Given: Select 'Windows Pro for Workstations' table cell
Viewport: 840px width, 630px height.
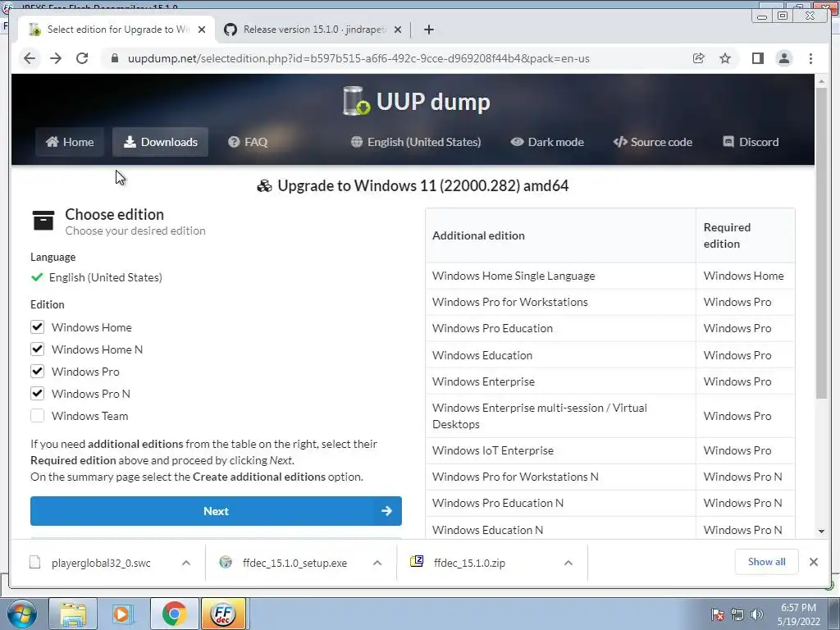Looking at the screenshot, I should pos(560,302).
